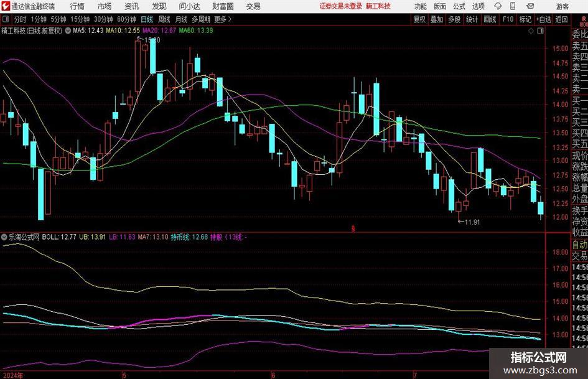Screen dimensions: 588x379
Task: Open the 问小达 menu
Action: point(189,6)
